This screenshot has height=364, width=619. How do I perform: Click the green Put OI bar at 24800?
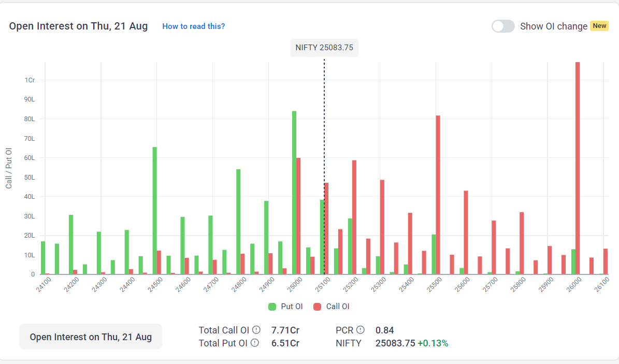tap(238, 222)
